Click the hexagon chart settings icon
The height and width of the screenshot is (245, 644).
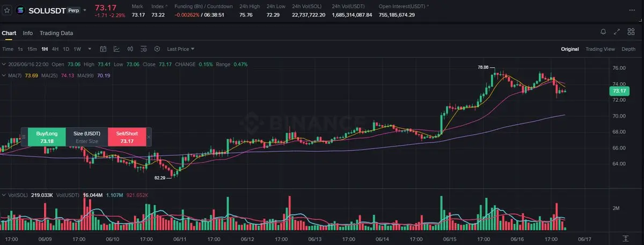[157, 49]
